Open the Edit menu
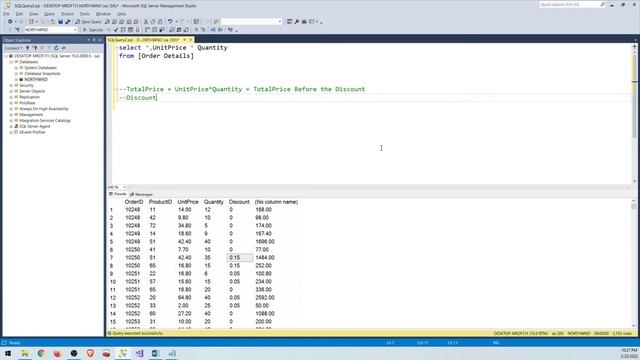 (19, 14)
